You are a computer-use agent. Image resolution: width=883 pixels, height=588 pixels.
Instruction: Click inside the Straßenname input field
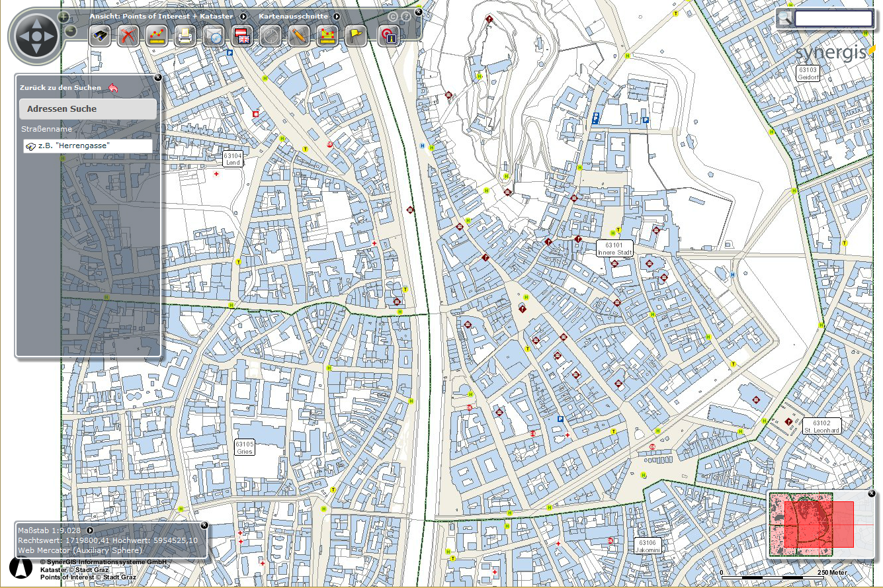click(x=93, y=146)
